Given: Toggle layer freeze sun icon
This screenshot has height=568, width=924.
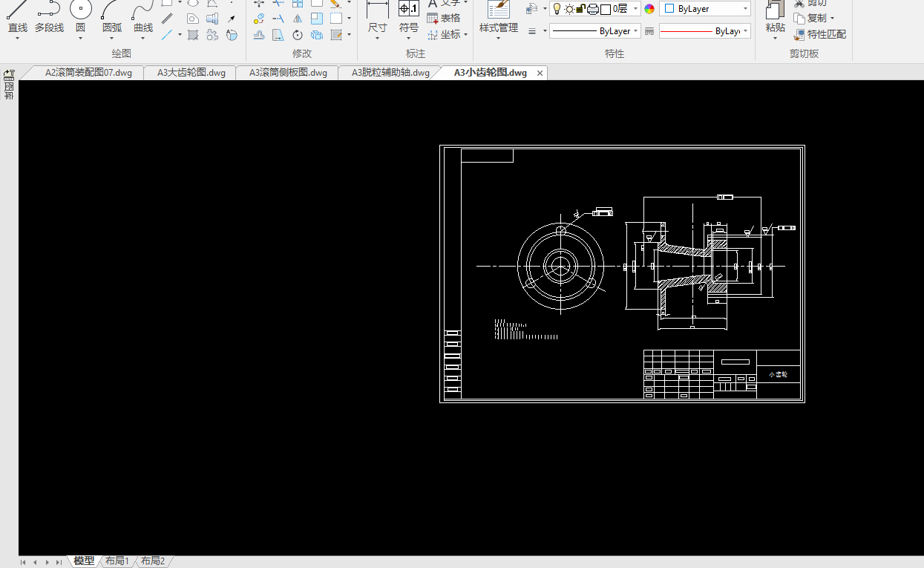Looking at the screenshot, I should click(569, 9).
